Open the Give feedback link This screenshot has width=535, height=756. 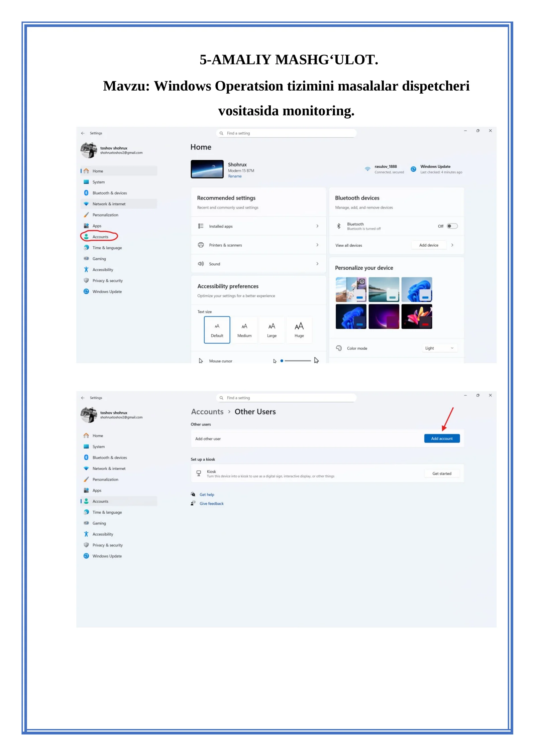click(211, 504)
